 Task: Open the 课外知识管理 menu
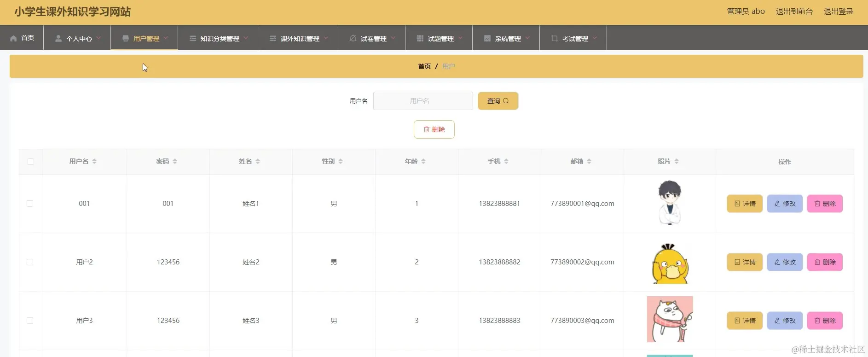pyautogui.click(x=298, y=38)
